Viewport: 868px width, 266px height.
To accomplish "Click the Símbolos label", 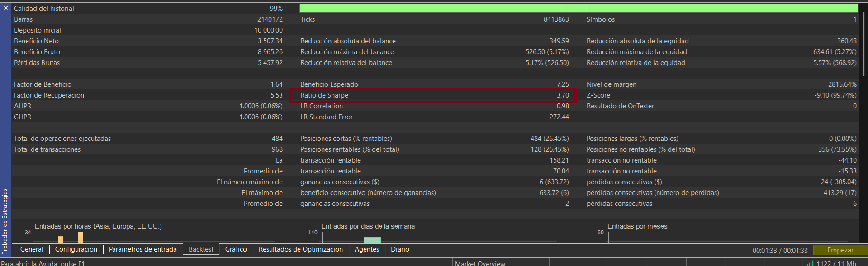I will coord(601,19).
